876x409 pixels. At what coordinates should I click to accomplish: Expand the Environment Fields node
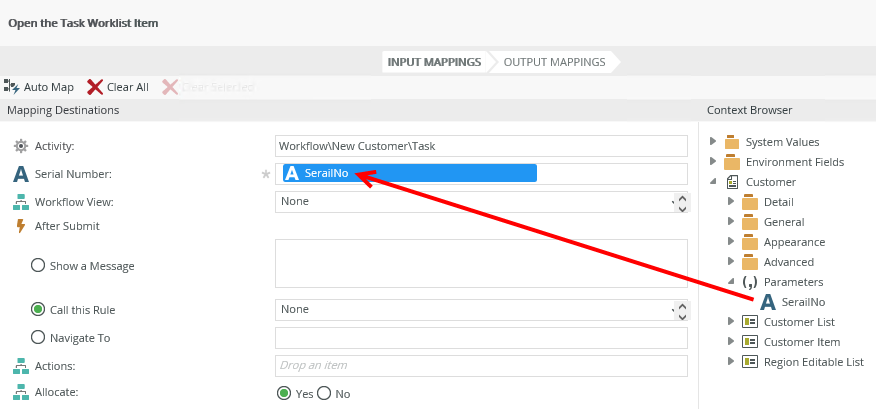[713, 162]
